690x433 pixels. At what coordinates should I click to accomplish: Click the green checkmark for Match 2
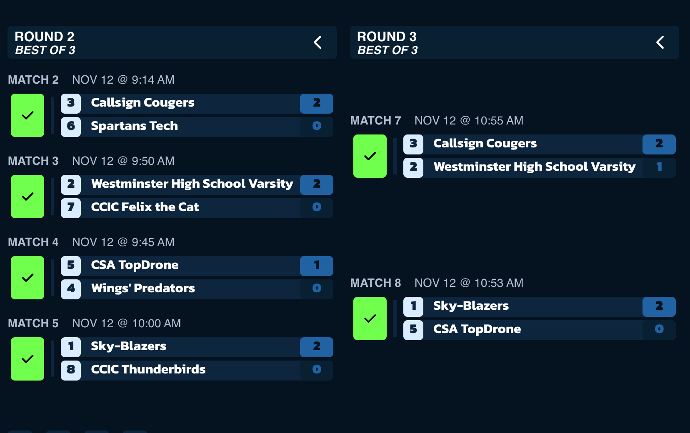[x=27, y=115]
